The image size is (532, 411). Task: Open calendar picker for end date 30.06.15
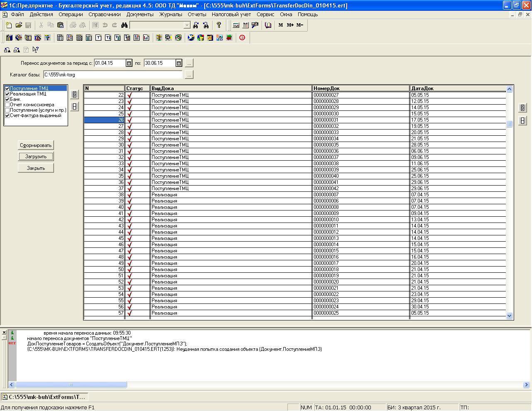179,63
